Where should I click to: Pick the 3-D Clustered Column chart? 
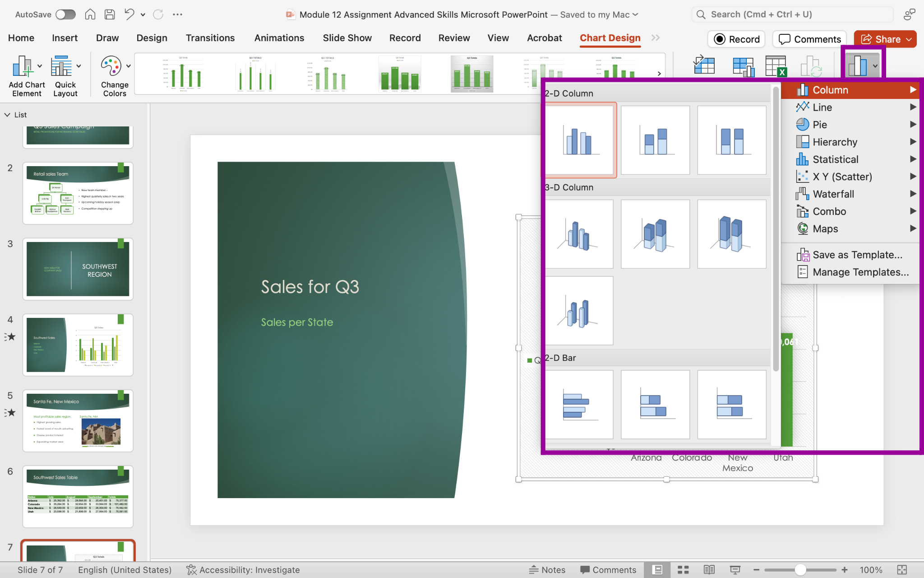[579, 234]
